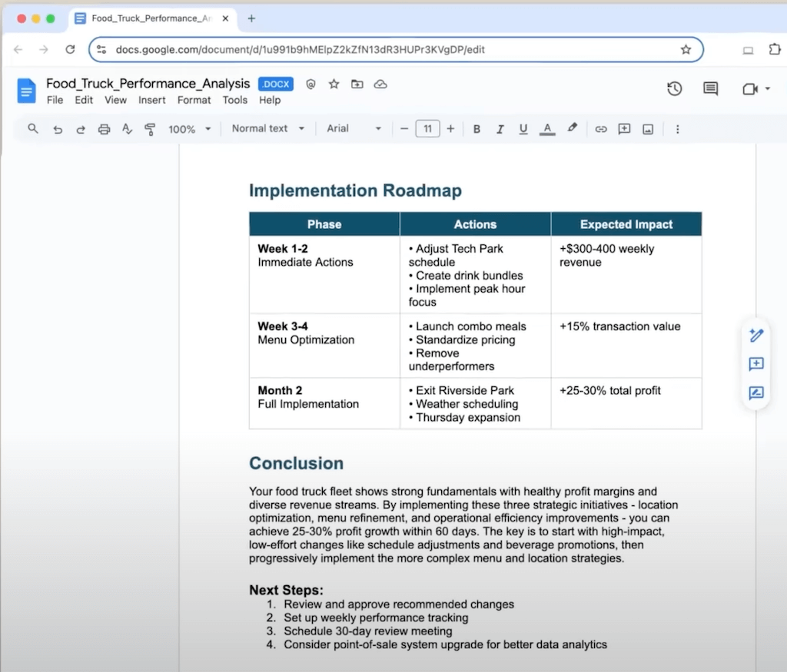Print the document via the printer icon
This screenshot has width=787, height=672.
pyautogui.click(x=104, y=129)
